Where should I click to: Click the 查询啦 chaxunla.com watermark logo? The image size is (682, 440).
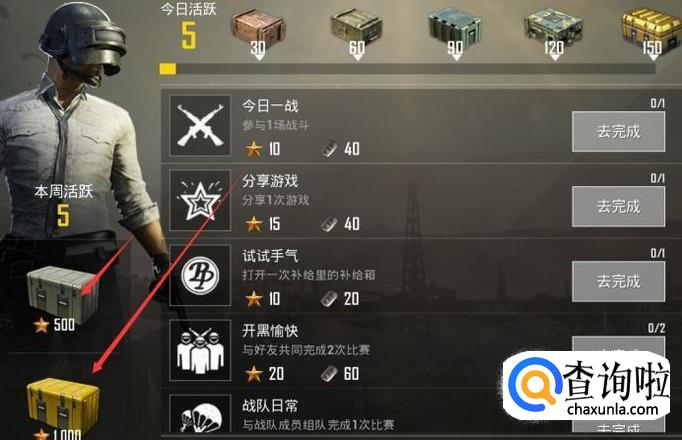pyautogui.click(x=587, y=386)
